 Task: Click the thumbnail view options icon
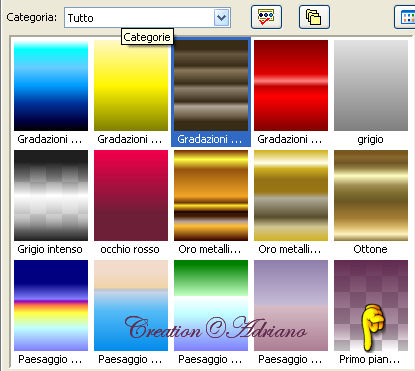point(405,17)
